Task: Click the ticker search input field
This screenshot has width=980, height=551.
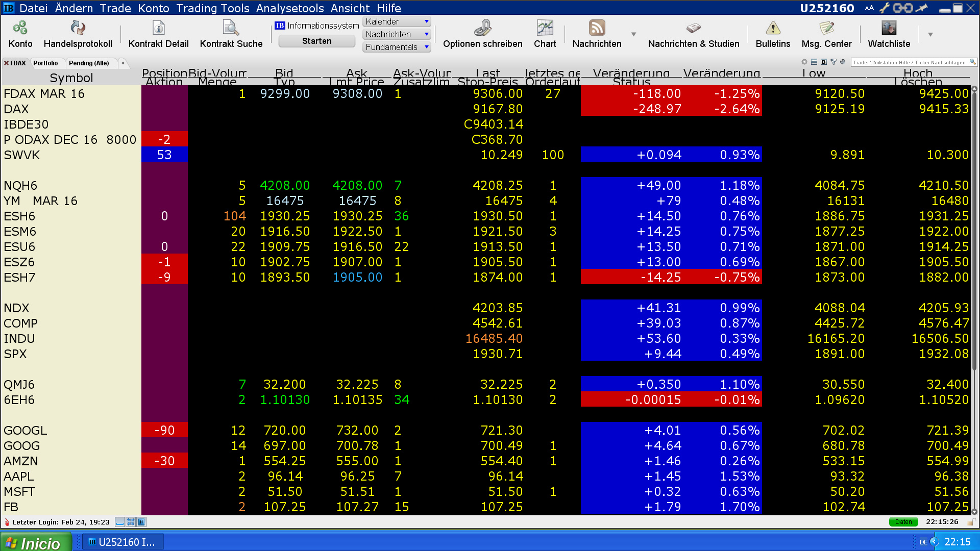Action: click(909, 62)
